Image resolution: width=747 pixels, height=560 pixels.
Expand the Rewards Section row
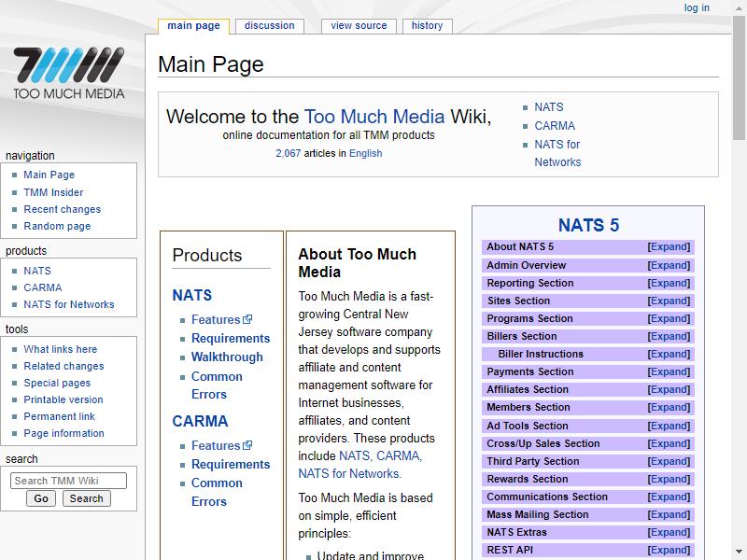(669, 479)
